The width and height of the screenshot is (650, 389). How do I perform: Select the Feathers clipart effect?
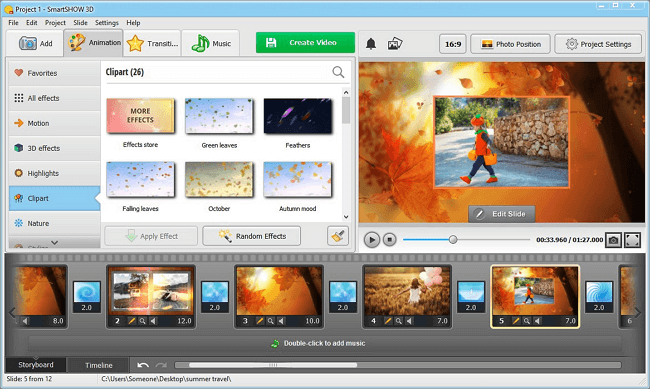pos(298,117)
